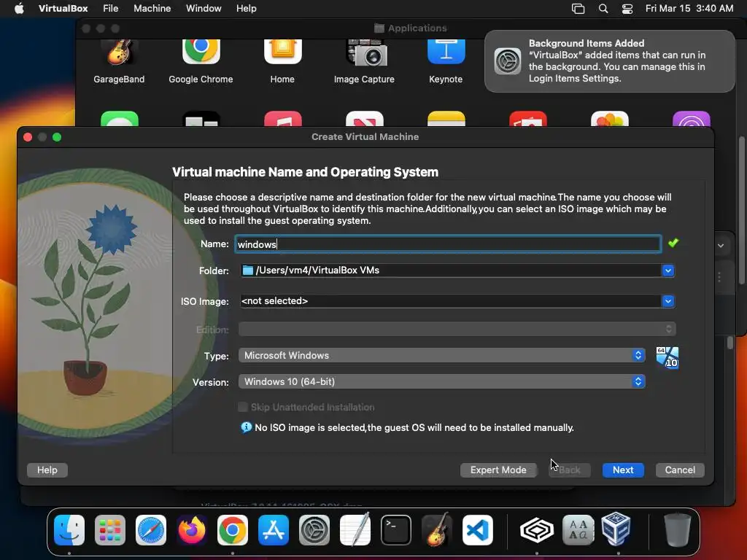
Task: Click the Windows 10 64-bit OS icon
Action: click(667, 357)
